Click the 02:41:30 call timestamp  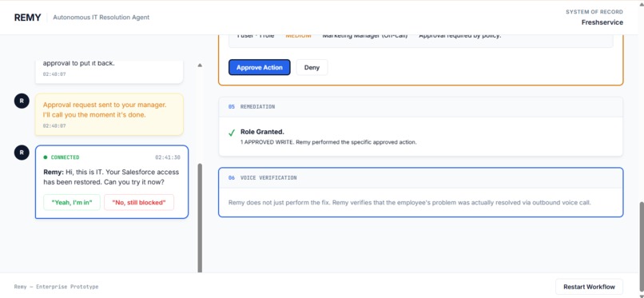click(x=168, y=157)
